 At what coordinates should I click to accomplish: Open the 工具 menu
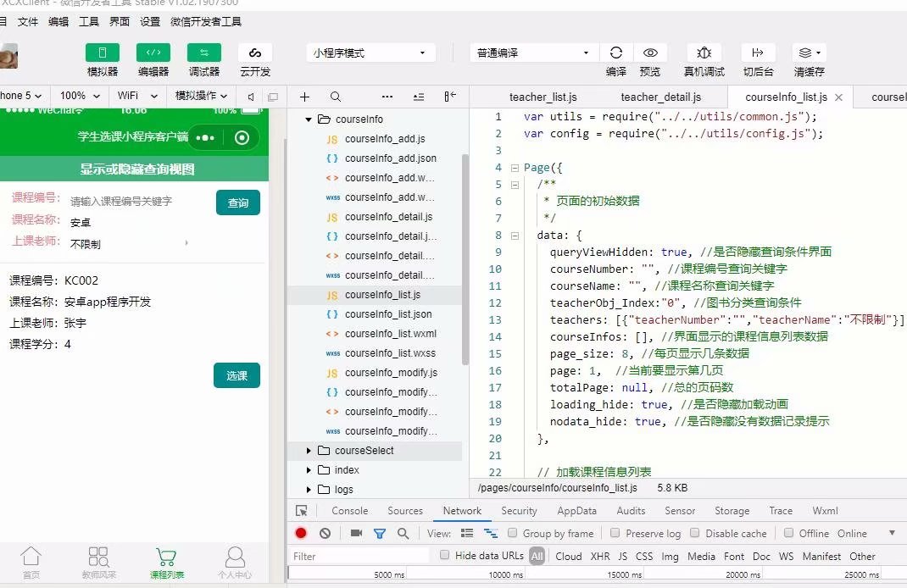tap(88, 21)
